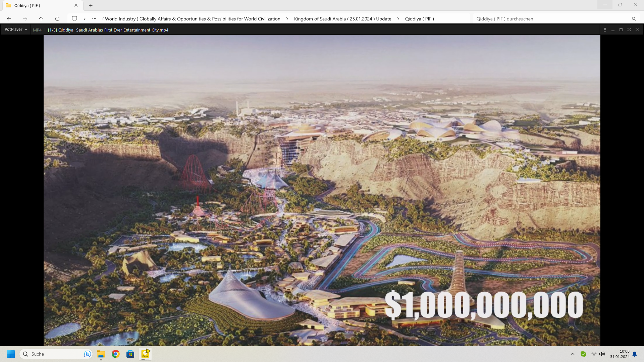Minimize the PotPlayer window
Image resolution: width=644 pixels, height=362 pixels.
pos(613,30)
